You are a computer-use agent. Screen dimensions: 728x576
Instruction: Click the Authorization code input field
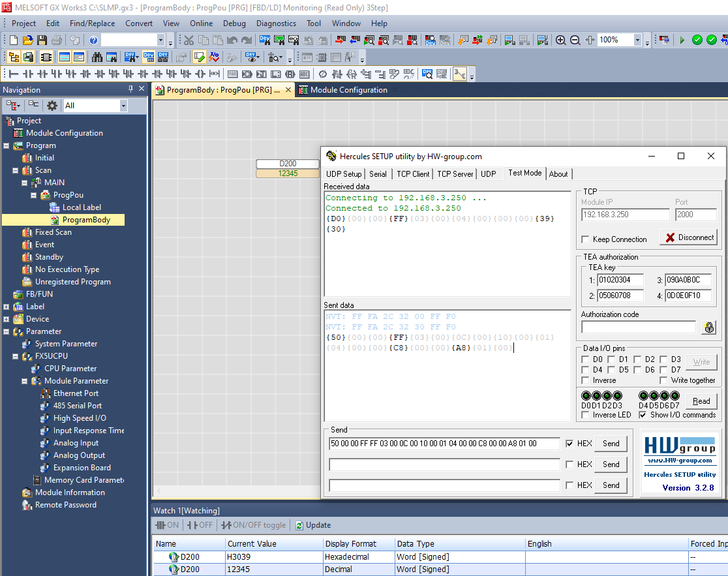(x=639, y=327)
